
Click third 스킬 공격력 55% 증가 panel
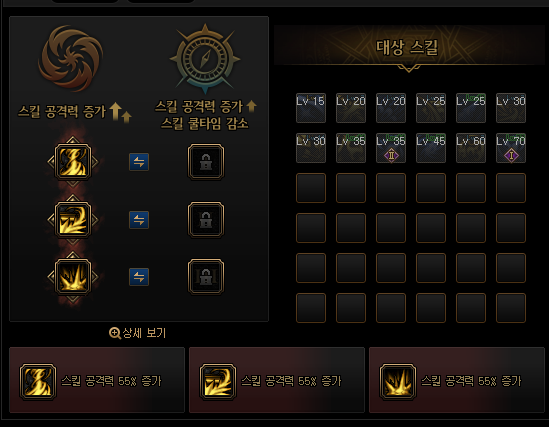pos(457,380)
